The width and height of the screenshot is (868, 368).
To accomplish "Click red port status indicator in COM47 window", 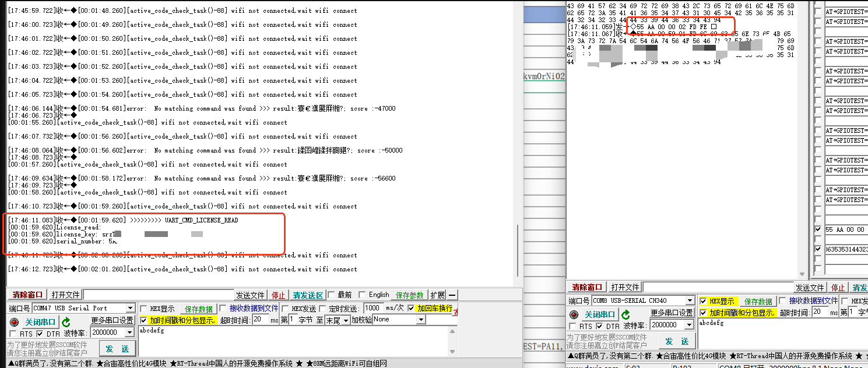I will point(13,322).
